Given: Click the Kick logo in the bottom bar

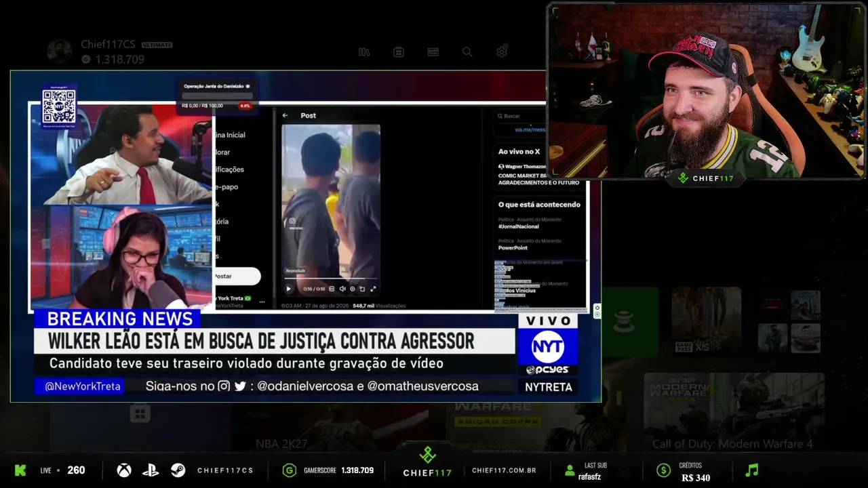Looking at the screenshot, I should pos(20,470).
